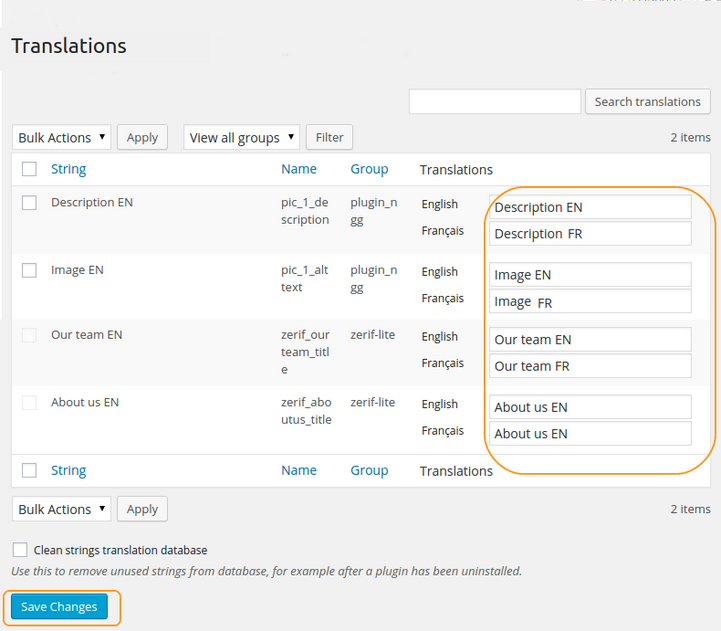Screen dimensions: 721x631
Task: Open the bottom Bulk Actions dropdown
Action: 62,509
